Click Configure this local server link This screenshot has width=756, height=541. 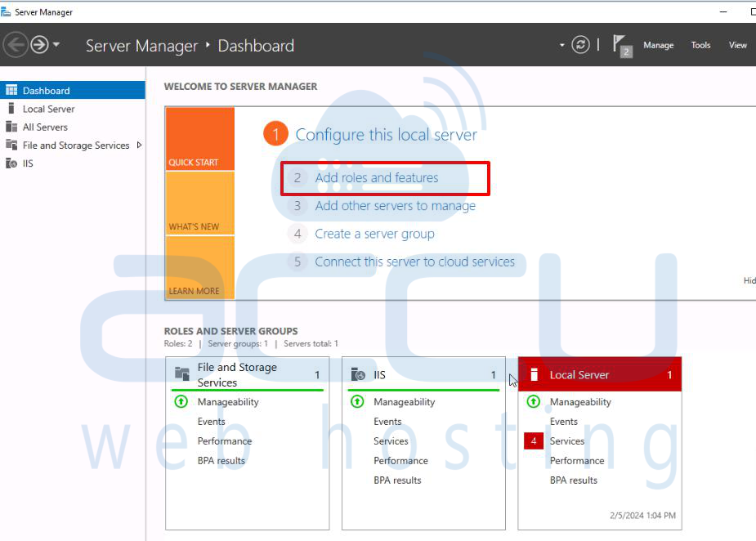point(387,135)
